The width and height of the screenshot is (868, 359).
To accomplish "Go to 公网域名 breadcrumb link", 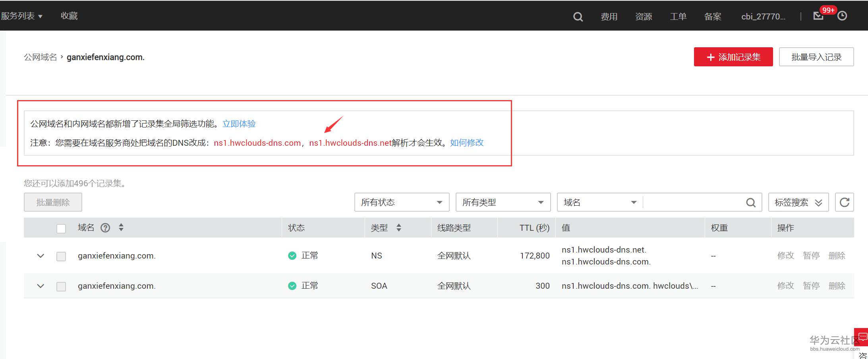I will pyautogui.click(x=41, y=57).
